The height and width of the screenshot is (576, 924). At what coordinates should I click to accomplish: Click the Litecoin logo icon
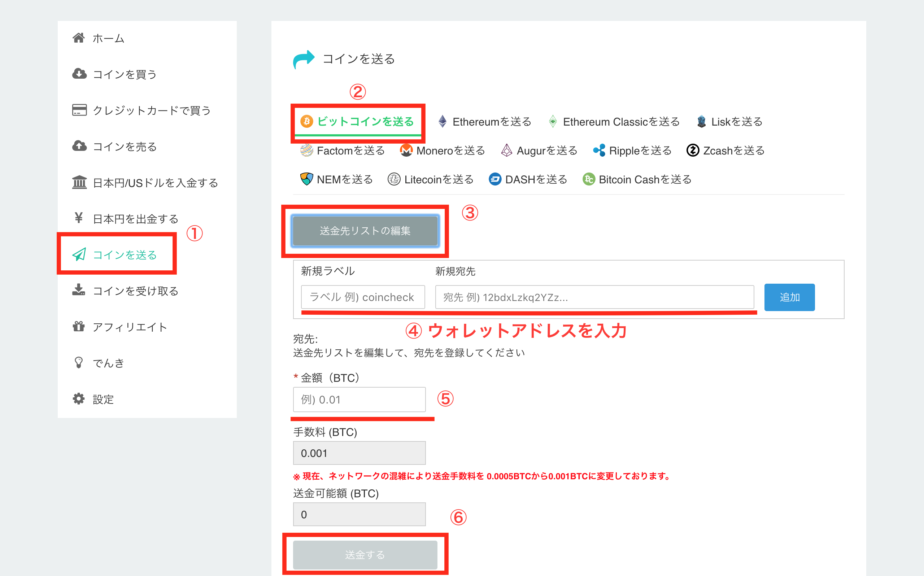coord(394,179)
